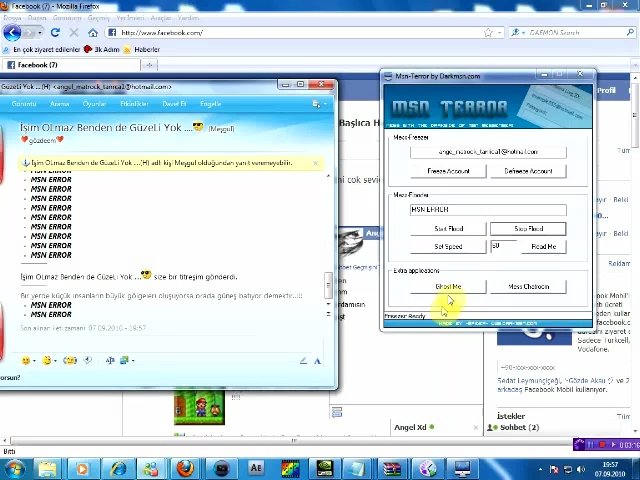Open WinRAR from the taskbar

point(391,469)
